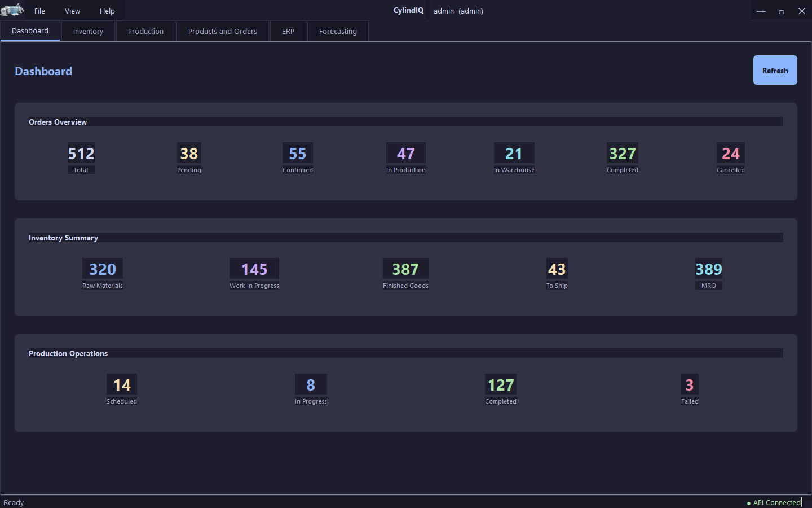
Task: Click the 145 Work In Progress value
Action: point(254,269)
